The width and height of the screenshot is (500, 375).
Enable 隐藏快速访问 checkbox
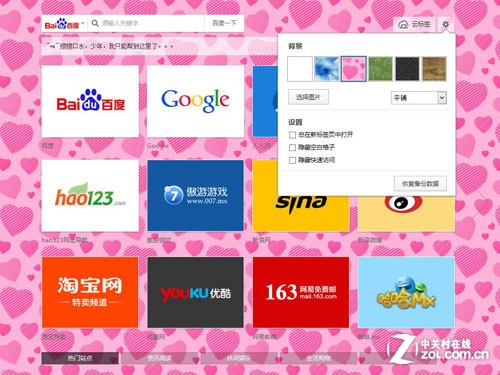pos(292,160)
